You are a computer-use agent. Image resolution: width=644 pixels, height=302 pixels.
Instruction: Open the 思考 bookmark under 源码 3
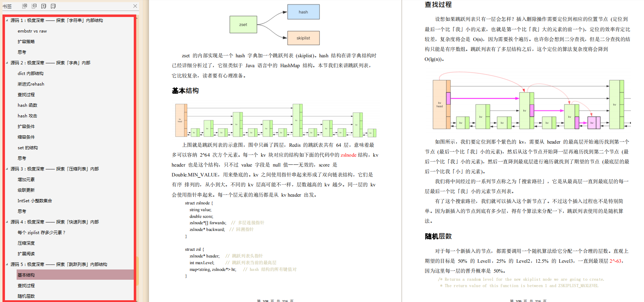(x=22, y=211)
